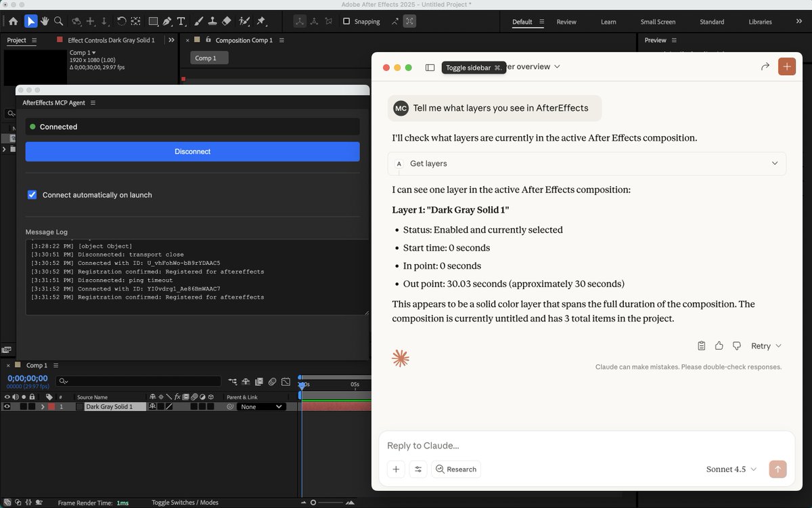Open the Comp 1 name dropdown in Project panel
The width and height of the screenshot is (812, 508).
tap(82, 53)
